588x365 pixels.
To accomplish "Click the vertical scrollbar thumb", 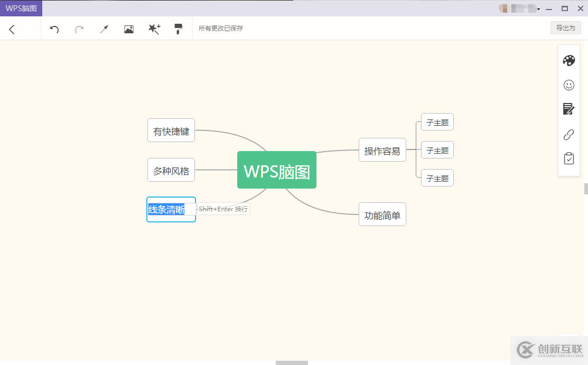I will click(x=586, y=189).
